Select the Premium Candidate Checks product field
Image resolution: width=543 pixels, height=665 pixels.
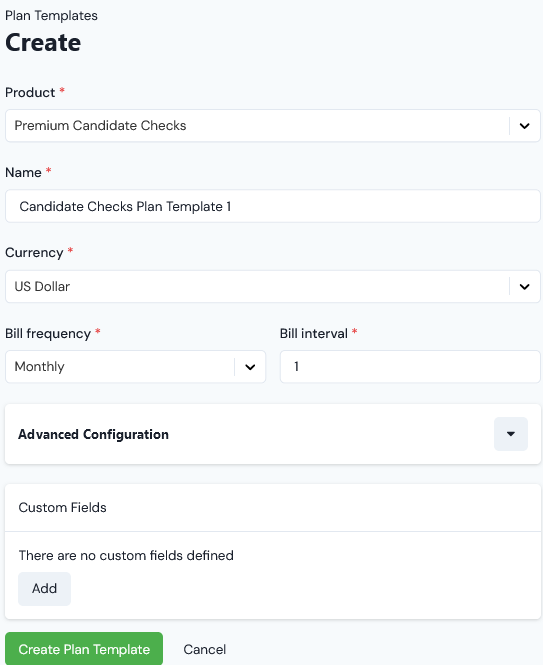pyautogui.click(x=273, y=126)
